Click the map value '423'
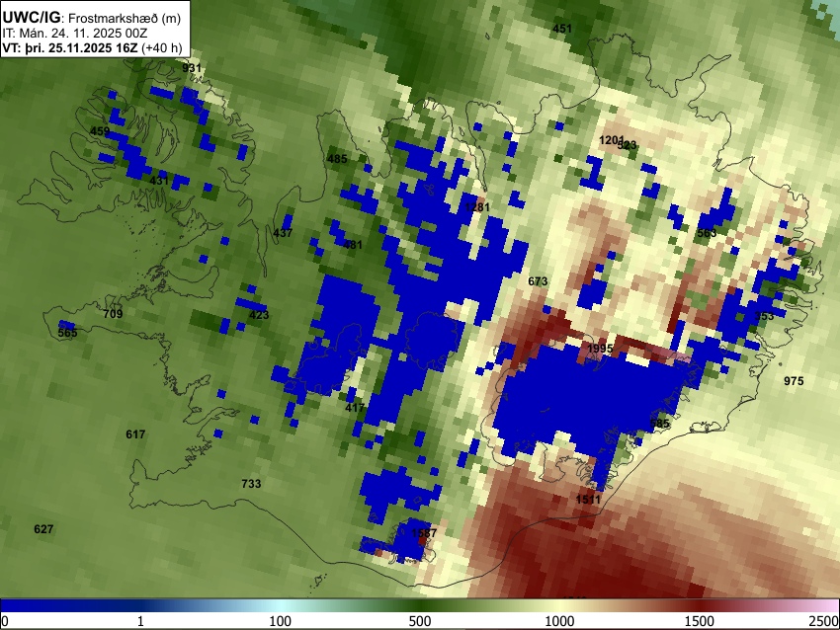 click(259, 314)
